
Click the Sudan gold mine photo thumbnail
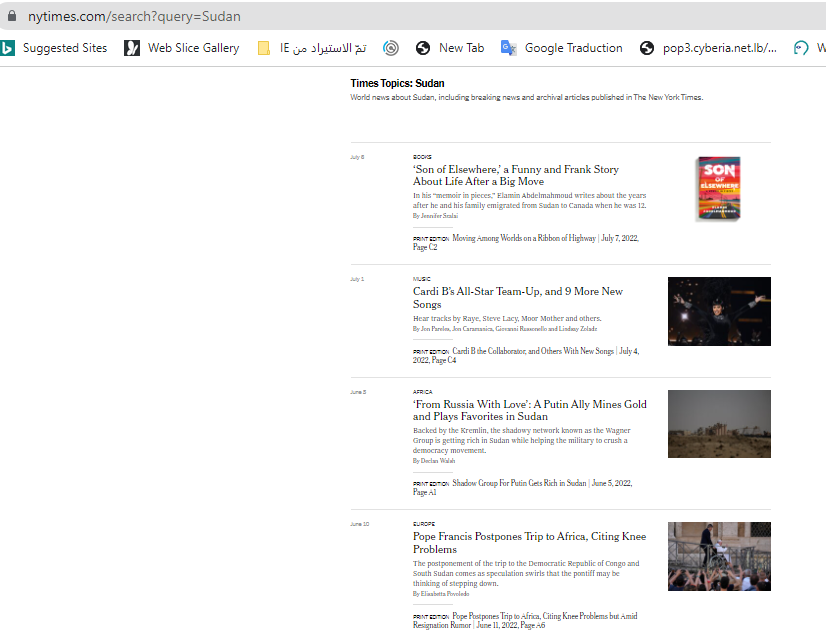[719, 423]
